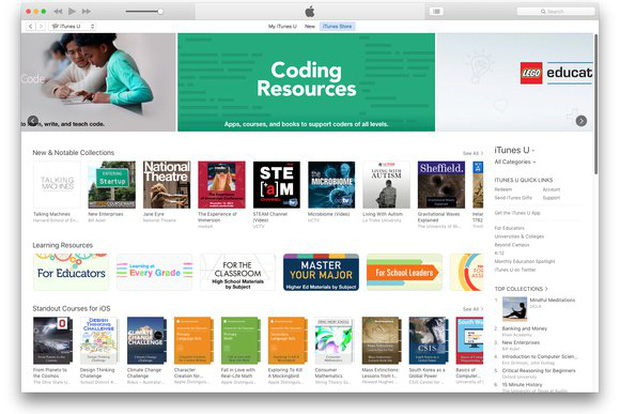
Task: Open the For Educators learning resource tile
Action: coord(71,271)
